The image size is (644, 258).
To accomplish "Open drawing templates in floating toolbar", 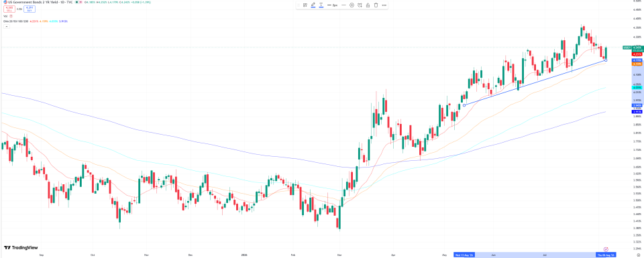I will point(305,5).
